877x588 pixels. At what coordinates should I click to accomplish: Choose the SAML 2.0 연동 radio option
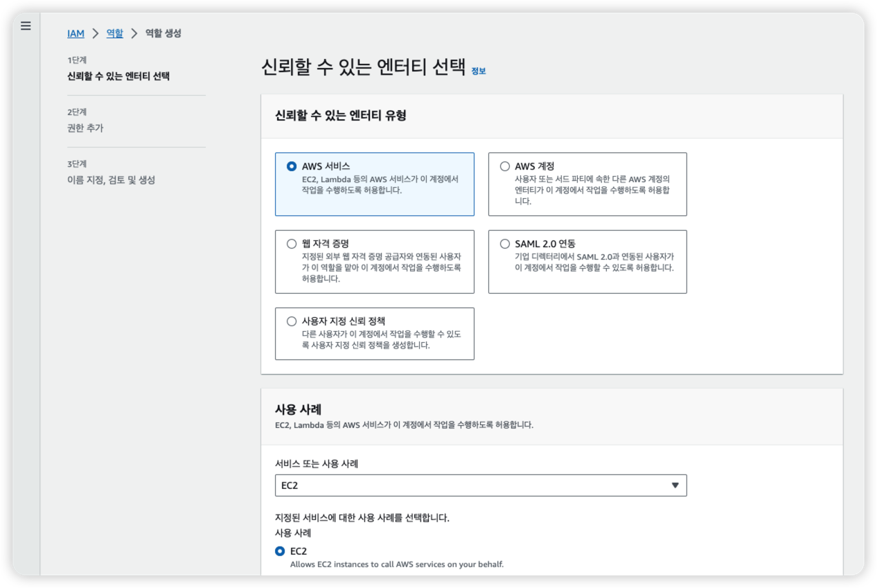[x=504, y=244]
